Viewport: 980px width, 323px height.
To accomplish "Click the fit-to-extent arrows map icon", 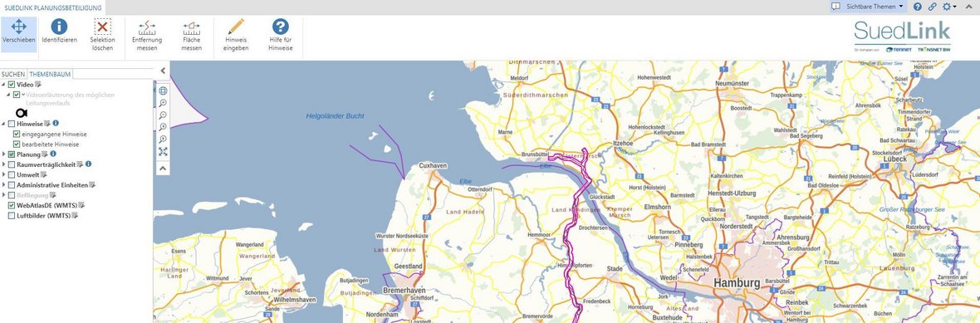I will (163, 152).
